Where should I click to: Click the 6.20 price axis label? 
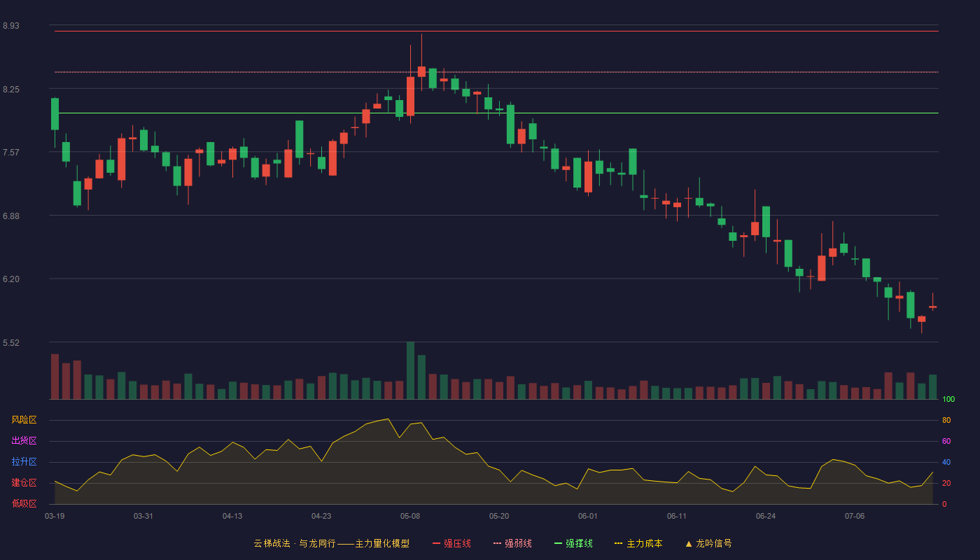tap(11, 279)
